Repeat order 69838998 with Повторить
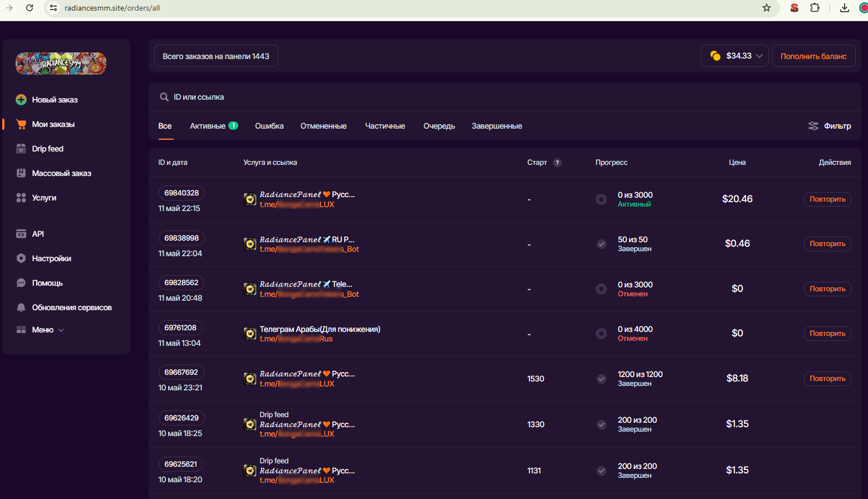This screenshot has width=868, height=499. pos(827,244)
